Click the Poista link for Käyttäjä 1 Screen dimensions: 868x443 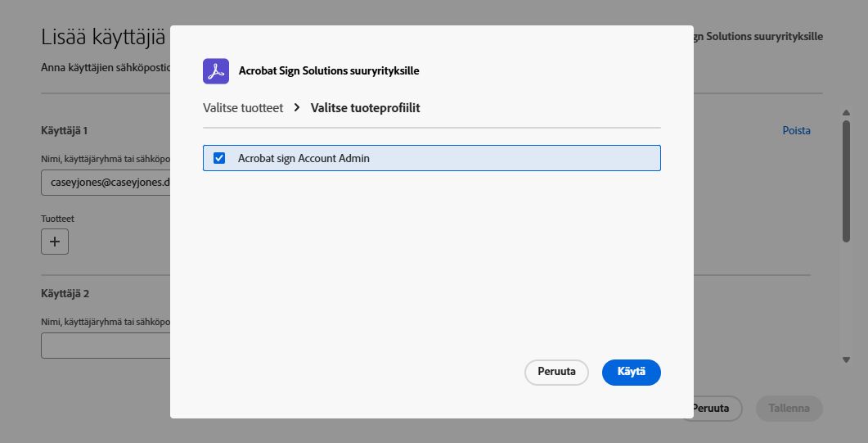[x=796, y=130]
